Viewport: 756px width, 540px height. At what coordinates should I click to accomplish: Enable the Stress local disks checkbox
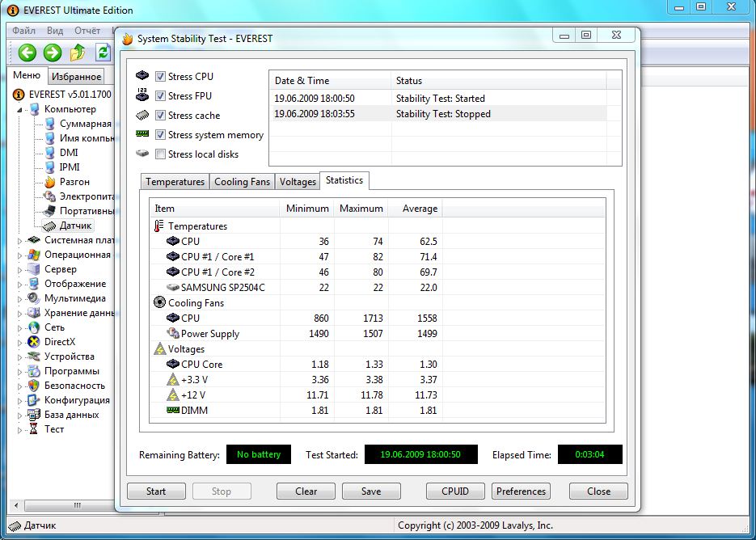[x=160, y=154]
